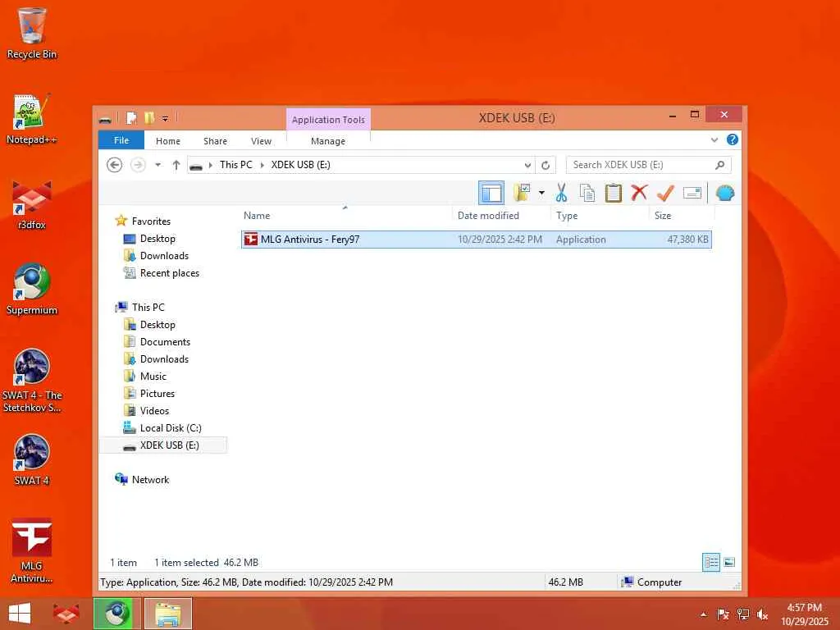
Task: Click XDEK USB (E:) in the address bar
Action: (300, 165)
